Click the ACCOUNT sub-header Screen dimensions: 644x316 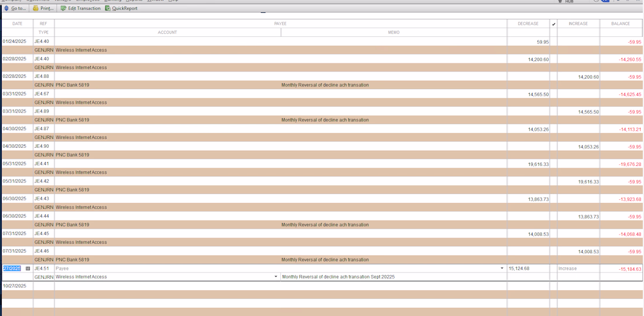pyautogui.click(x=167, y=32)
